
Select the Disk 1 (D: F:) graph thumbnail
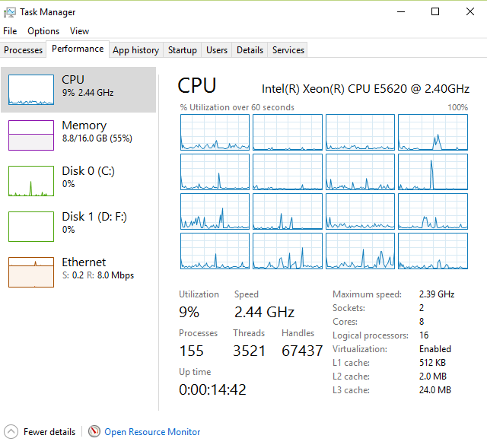[31, 227]
